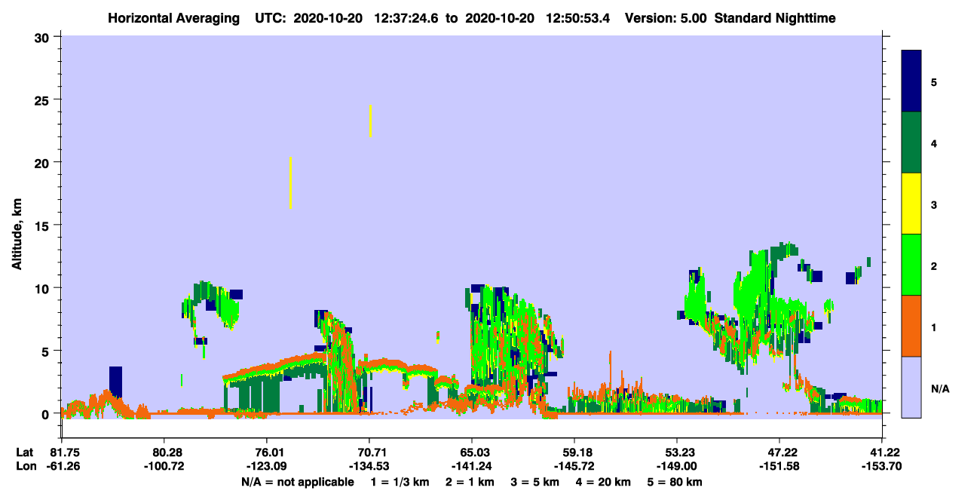Click the dark blue block near latitude 81
Screen dimensions: 980x503
[x=115, y=381]
